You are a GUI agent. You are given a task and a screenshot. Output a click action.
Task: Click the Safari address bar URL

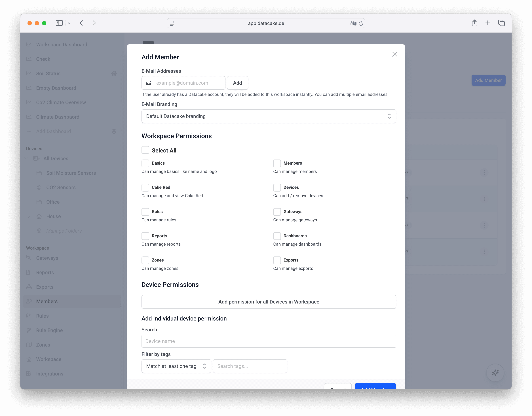coord(266,23)
